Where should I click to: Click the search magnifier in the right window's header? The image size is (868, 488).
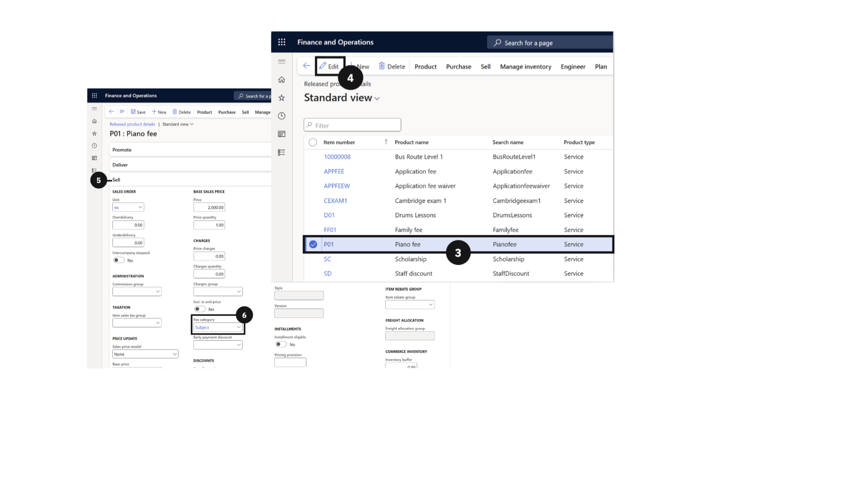pos(497,42)
